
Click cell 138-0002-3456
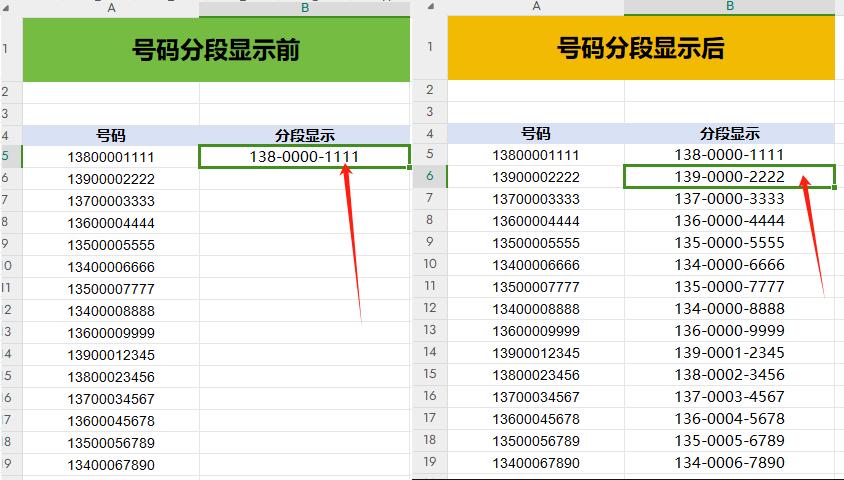click(730, 375)
